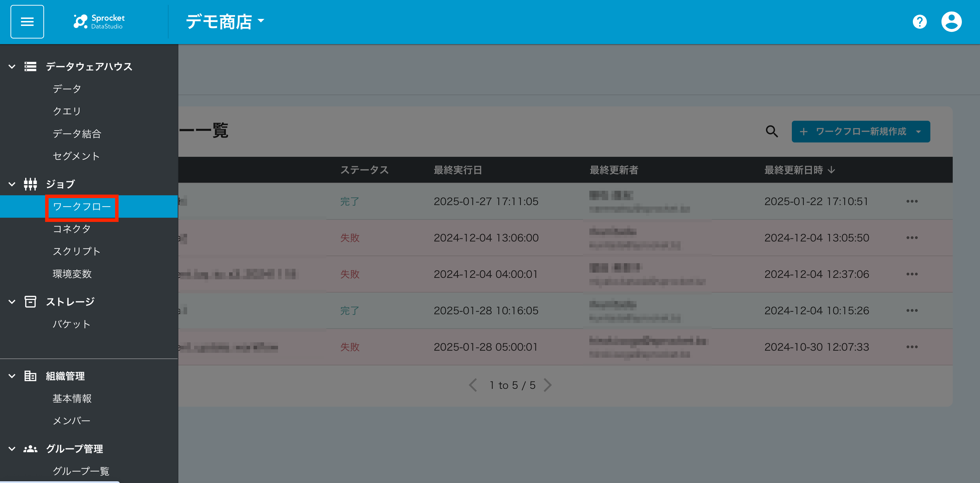Open ワークフロー新規作成 dropdown caret
Screen dimensions: 980x483
pyautogui.click(x=918, y=132)
